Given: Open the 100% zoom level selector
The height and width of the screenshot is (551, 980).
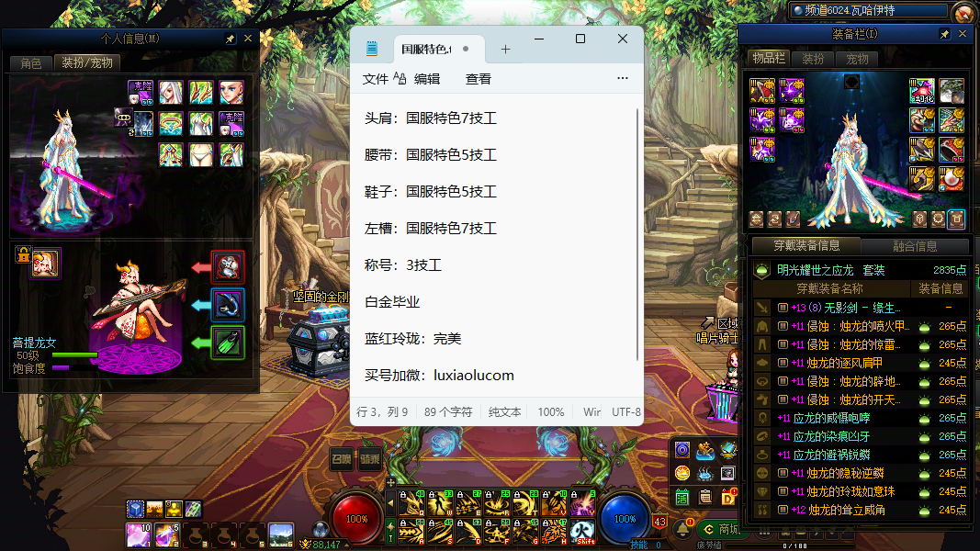Looking at the screenshot, I should tap(551, 412).
